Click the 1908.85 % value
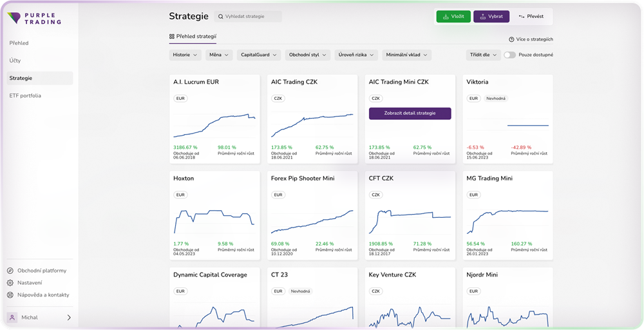Image resolution: width=644 pixels, height=330 pixels. [x=381, y=244]
